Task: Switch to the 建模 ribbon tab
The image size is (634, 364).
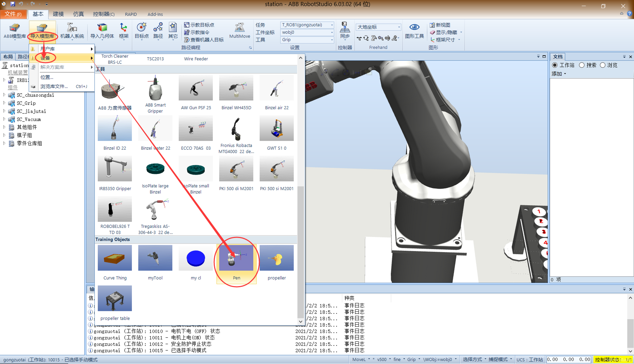Action: tap(58, 14)
